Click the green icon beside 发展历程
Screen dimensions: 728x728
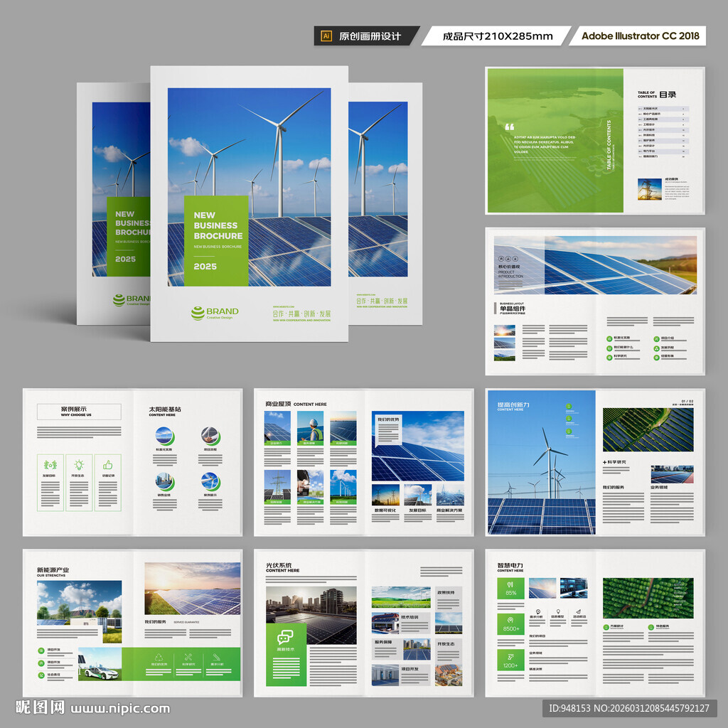(656, 348)
